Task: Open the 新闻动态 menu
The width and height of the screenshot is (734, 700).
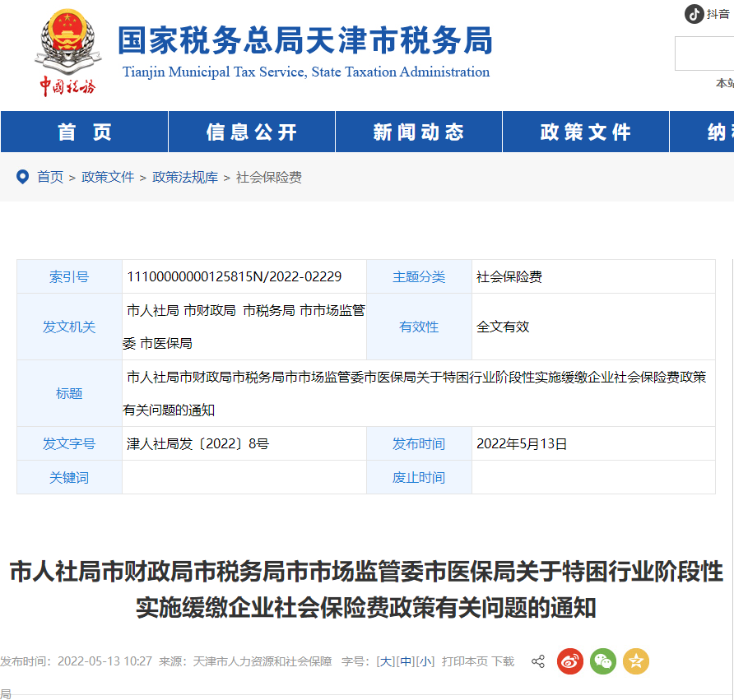Action: click(418, 132)
